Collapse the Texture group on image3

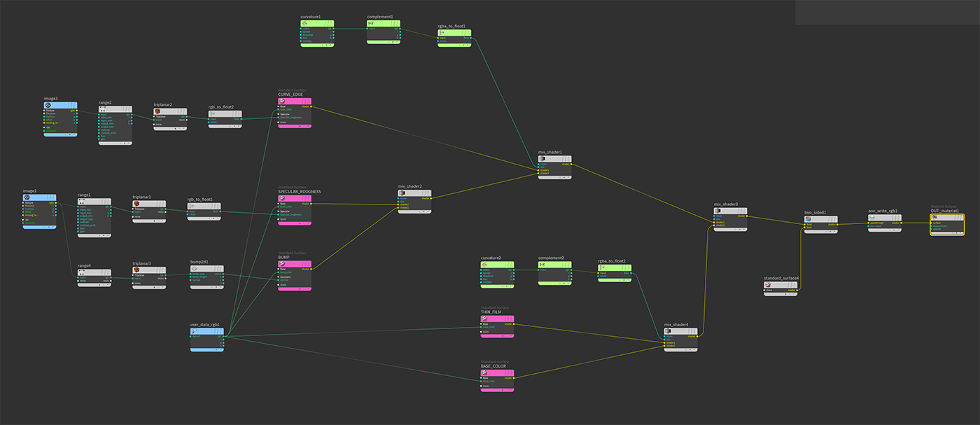pos(45,111)
